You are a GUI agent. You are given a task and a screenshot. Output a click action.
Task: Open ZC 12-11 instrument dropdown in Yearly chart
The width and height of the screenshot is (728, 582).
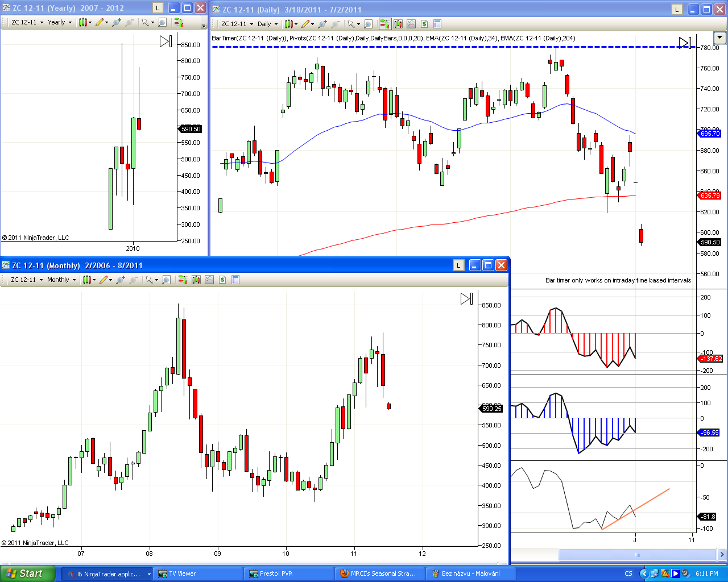tap(27, 23)
